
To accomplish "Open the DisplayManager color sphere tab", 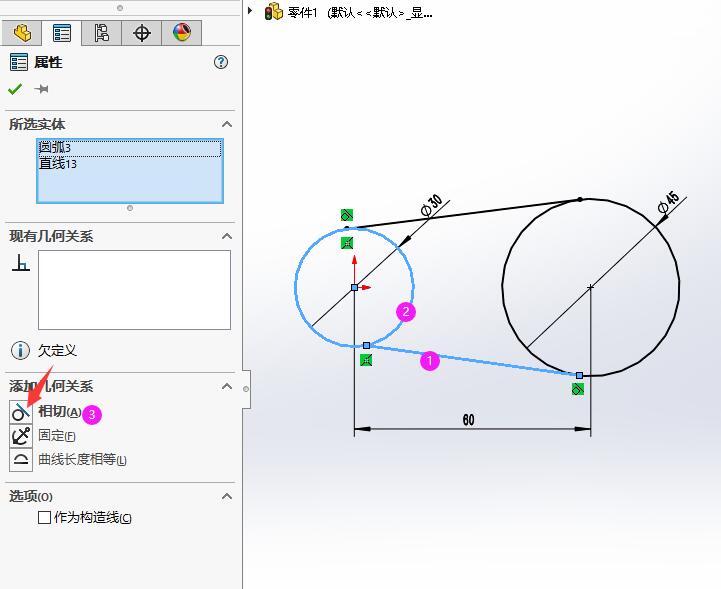I will tap(182, 33).
